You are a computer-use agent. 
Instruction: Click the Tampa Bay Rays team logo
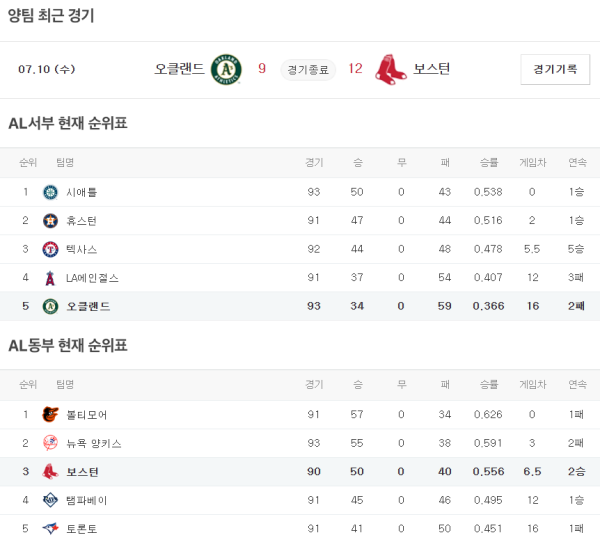(x=50, y=500)
